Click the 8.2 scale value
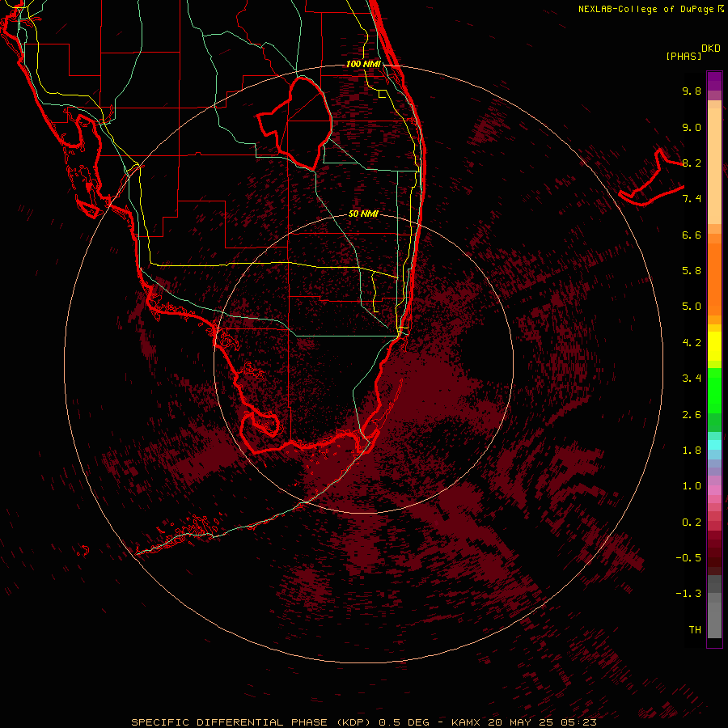The width and height of the screenshot is (728, 728). pyautogui.click(x=692, y=163)
